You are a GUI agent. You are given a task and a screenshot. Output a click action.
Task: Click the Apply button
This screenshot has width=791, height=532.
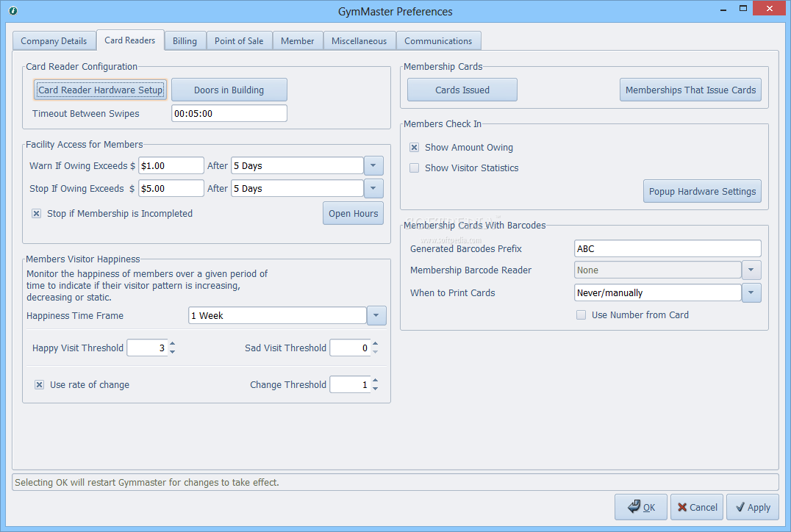coord(753,507)
